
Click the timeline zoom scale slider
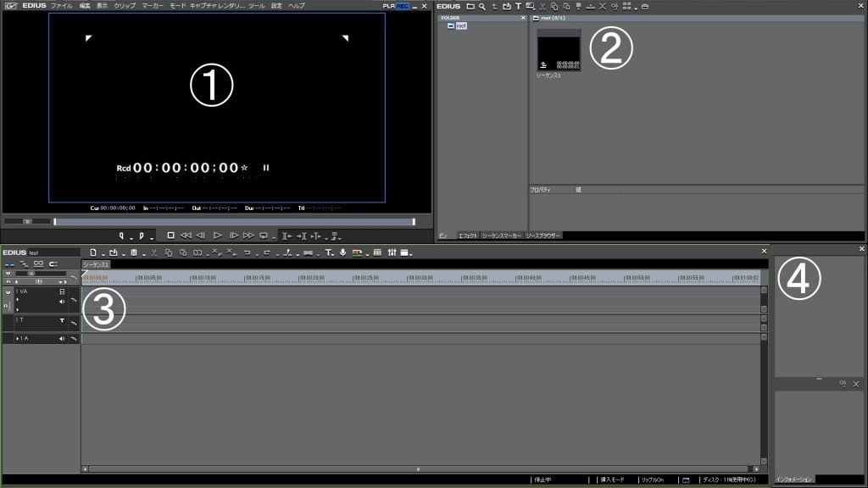31,274
